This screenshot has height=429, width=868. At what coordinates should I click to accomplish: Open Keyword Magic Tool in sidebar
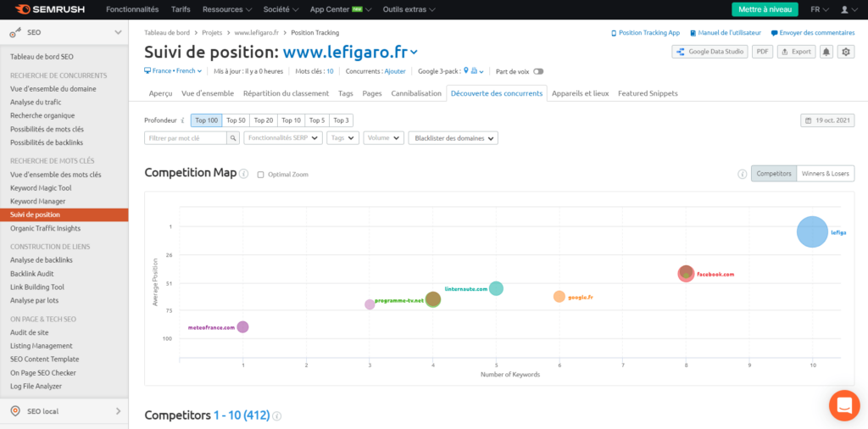pyautogui.click(x=41, y=188)
